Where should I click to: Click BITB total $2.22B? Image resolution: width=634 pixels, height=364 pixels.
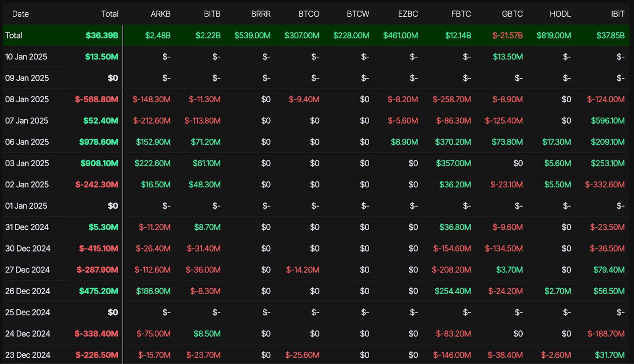[x=208, y=35]
